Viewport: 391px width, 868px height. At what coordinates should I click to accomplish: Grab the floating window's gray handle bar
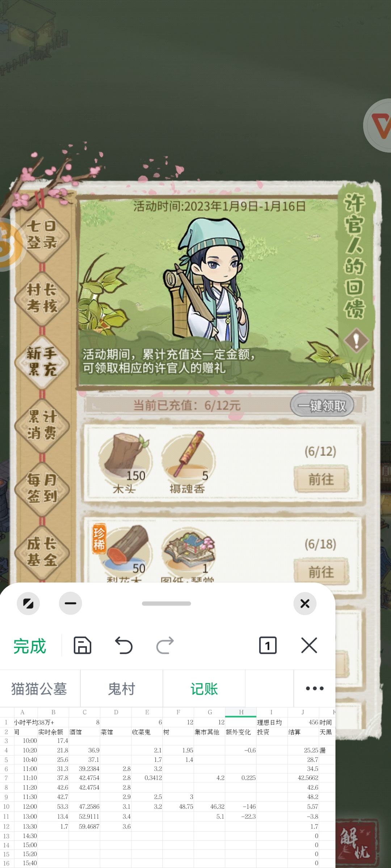coord(167,603)
